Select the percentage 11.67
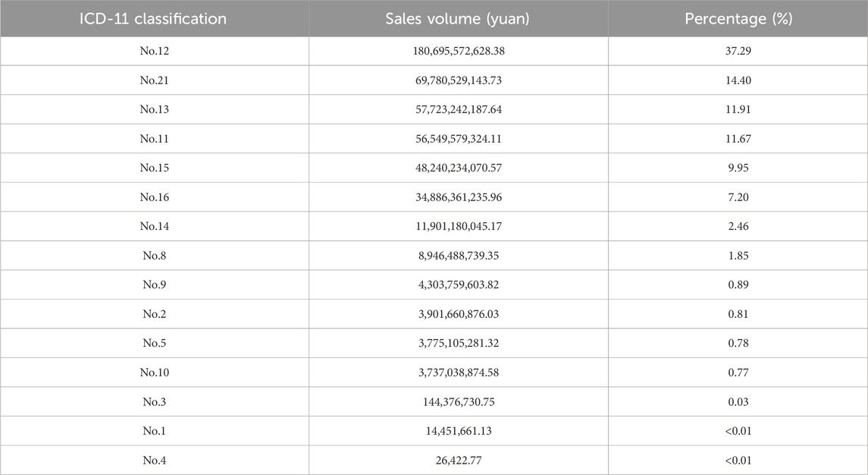Image resolution: width=868 pixels, height=475 pixels. click(738, 139)
